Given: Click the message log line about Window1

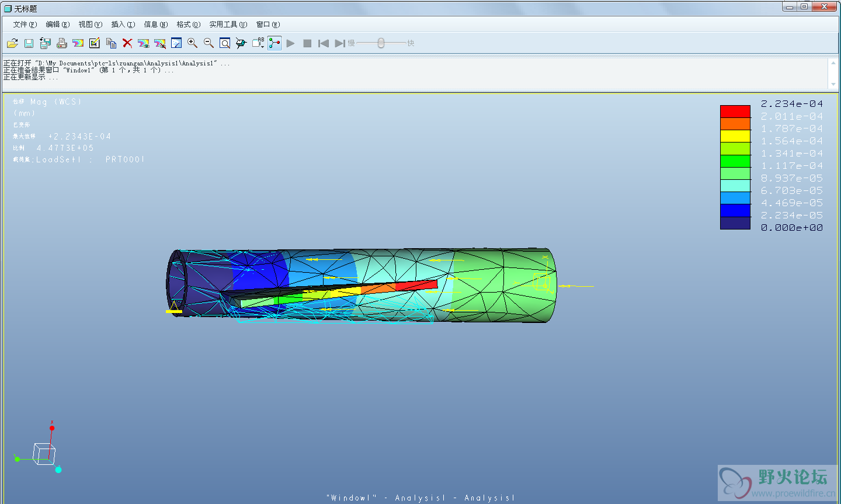Looking at the screenshot, I should point(88,70).
